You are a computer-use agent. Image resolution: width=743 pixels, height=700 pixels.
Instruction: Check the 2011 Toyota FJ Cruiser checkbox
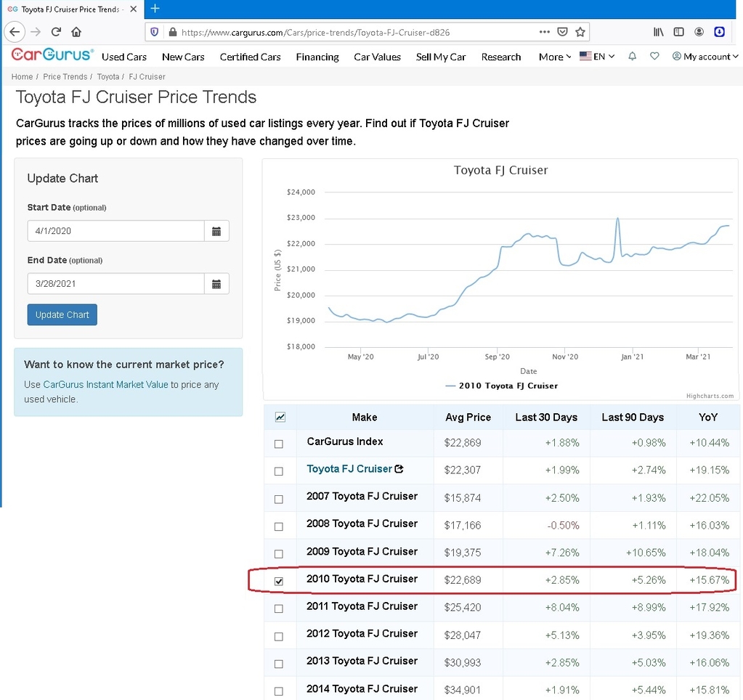(279, 609)
